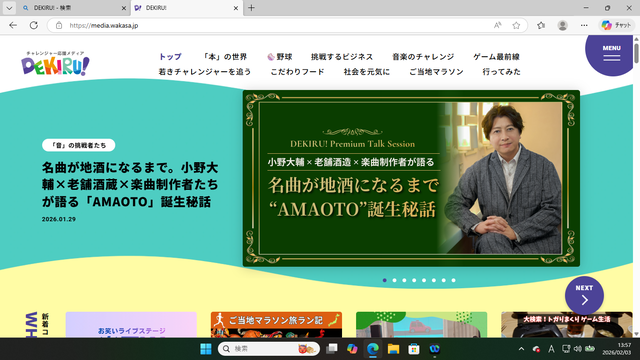
Task: Click the DEKIRU! site logo
Action: [56, 64]
